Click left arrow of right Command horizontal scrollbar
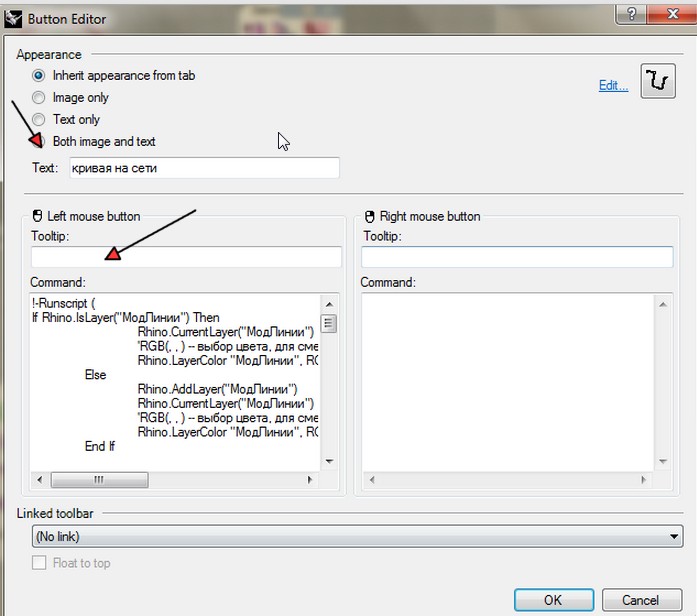697x616 pixels. point(372,480)
